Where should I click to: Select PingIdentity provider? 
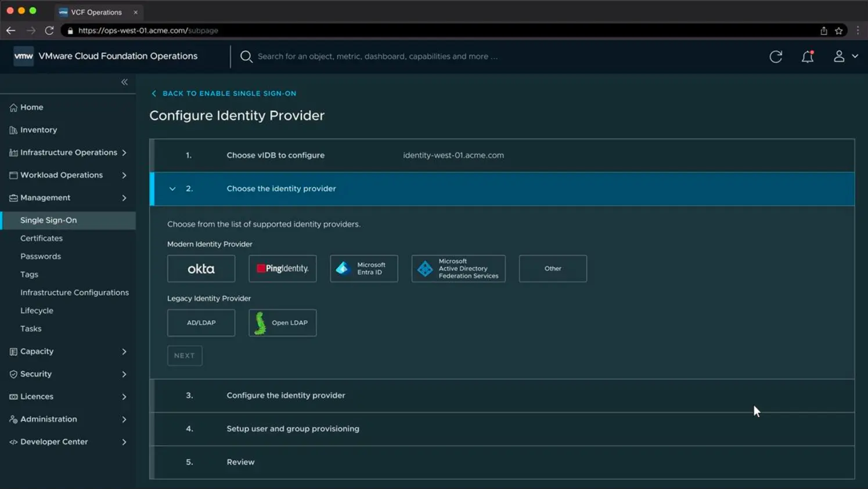283,269
